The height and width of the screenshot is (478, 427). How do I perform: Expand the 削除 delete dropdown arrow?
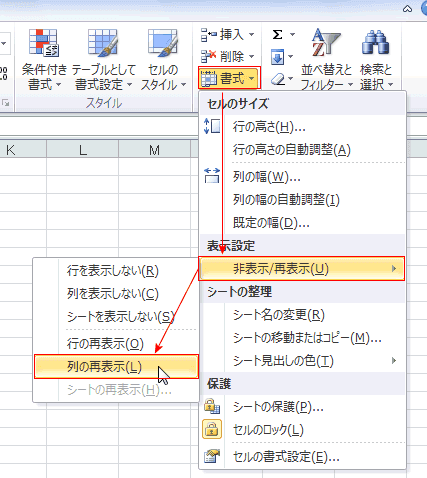pyautogui.click(x=252, y=56)
